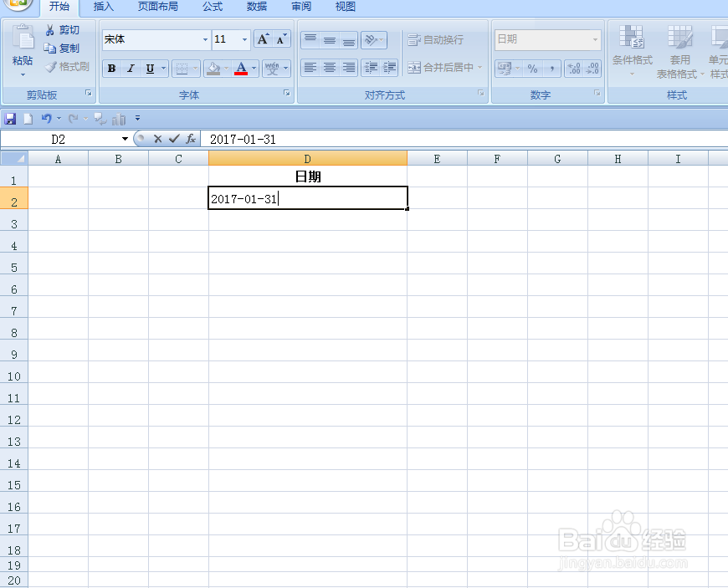Open the font size dropdown arrow
The width and height of the screenshot is (728, 588).
244,40
